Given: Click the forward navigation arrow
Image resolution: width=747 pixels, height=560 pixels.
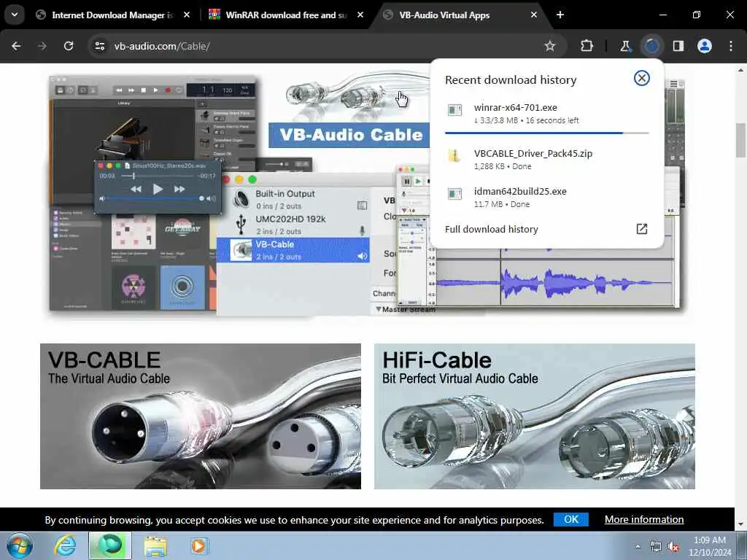Looking at the screenshot, I should [42, 46].
